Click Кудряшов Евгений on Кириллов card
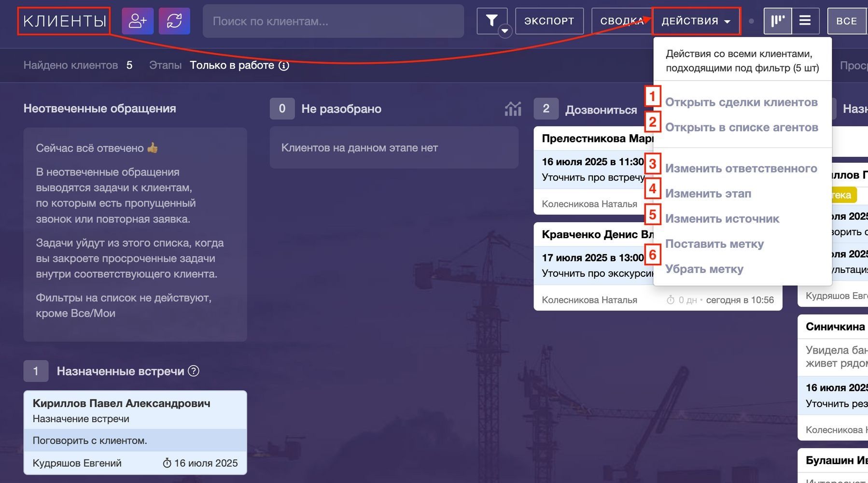This screenshot has height=483, width=868. click(x=77, y=463)
